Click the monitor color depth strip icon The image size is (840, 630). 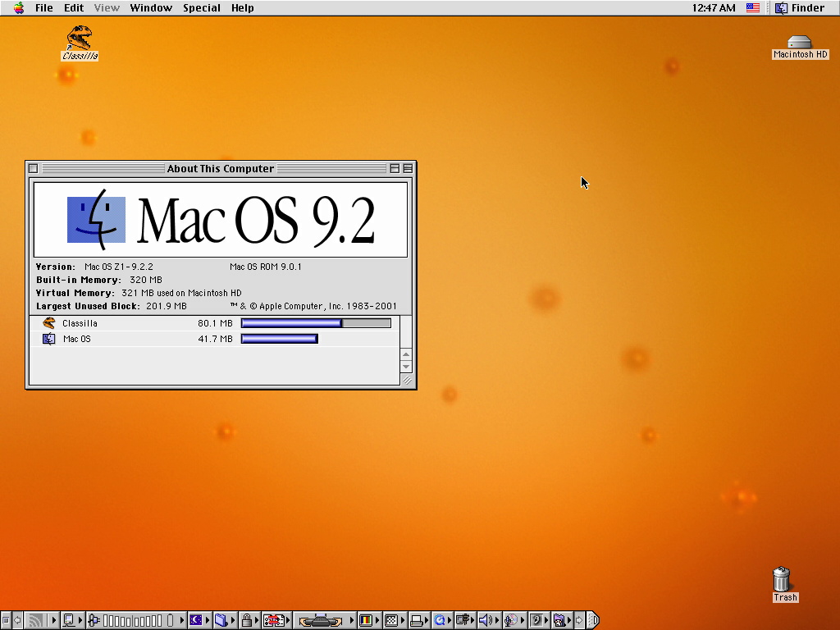367,620
